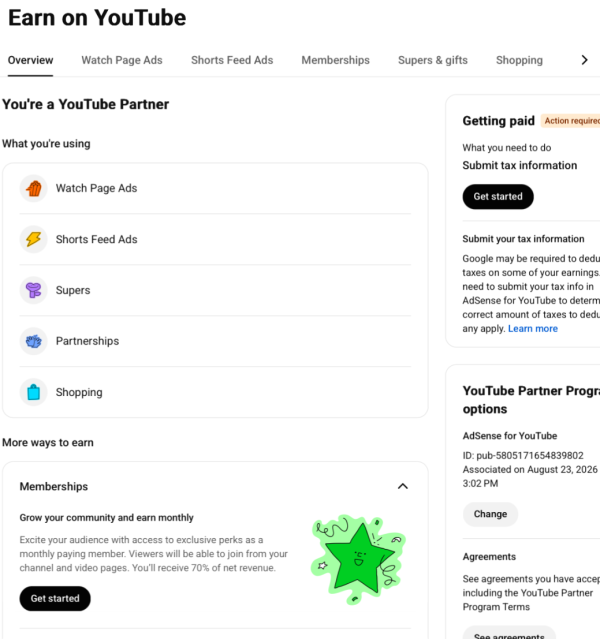
Task: Open the Shorts Feed Ads tab
Action: 232,60
